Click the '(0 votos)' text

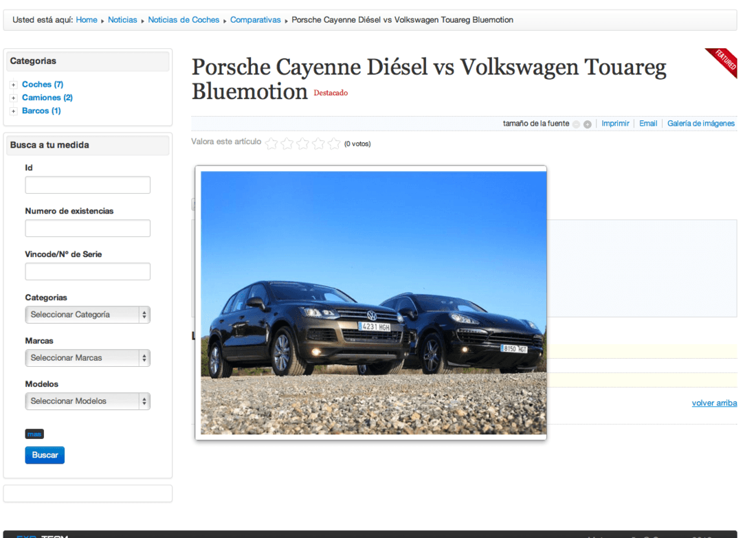[357, 144]
